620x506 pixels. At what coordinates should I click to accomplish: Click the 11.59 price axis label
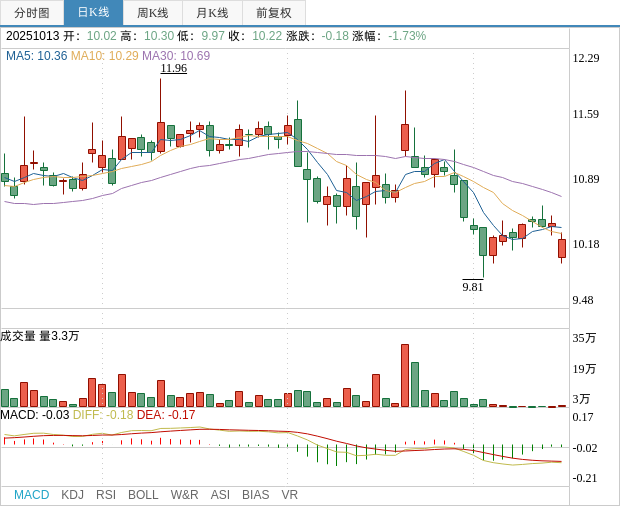tap(586, 114)
